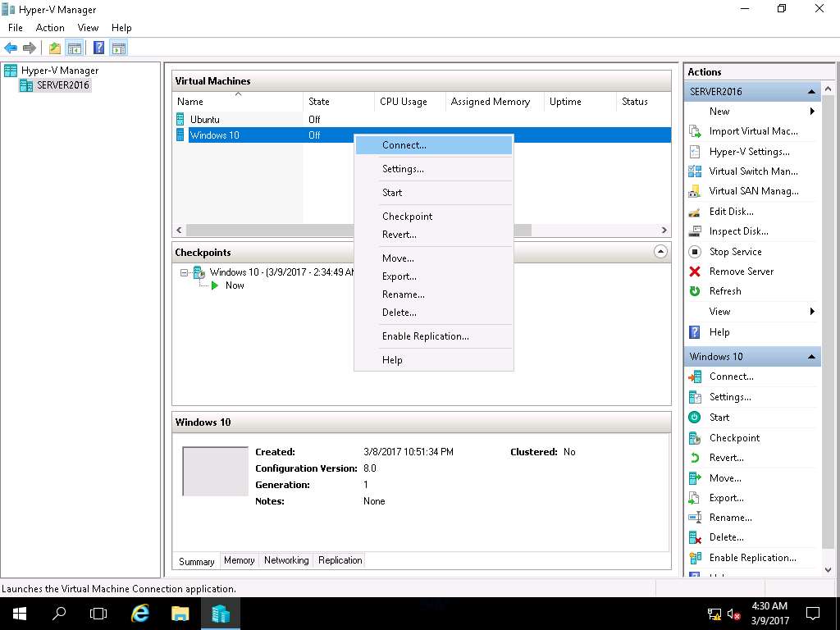Choose Revert... in the context menu
The width and height of the screenshot is (840, 630).
click(434, 235)
